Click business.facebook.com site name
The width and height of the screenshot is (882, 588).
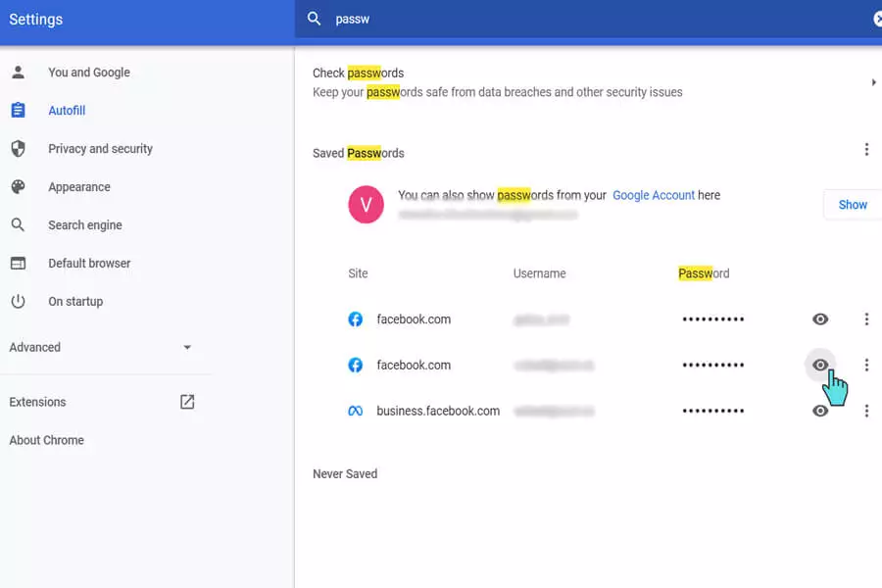coord(438,411)
